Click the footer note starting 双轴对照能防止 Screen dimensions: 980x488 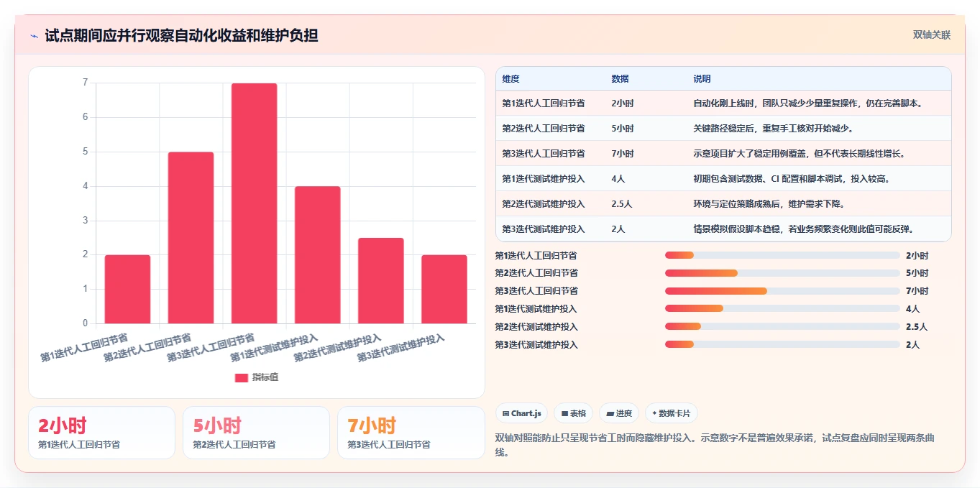(715, 445)
